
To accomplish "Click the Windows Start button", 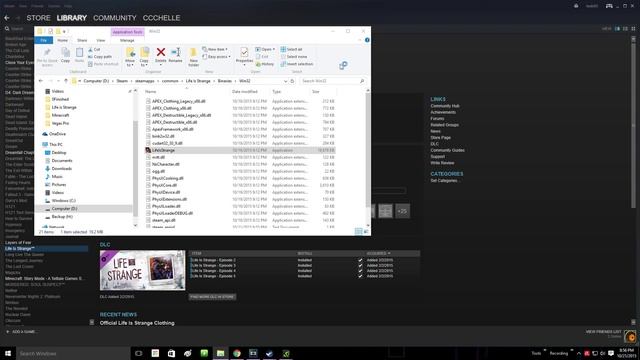I will [8, 353].
